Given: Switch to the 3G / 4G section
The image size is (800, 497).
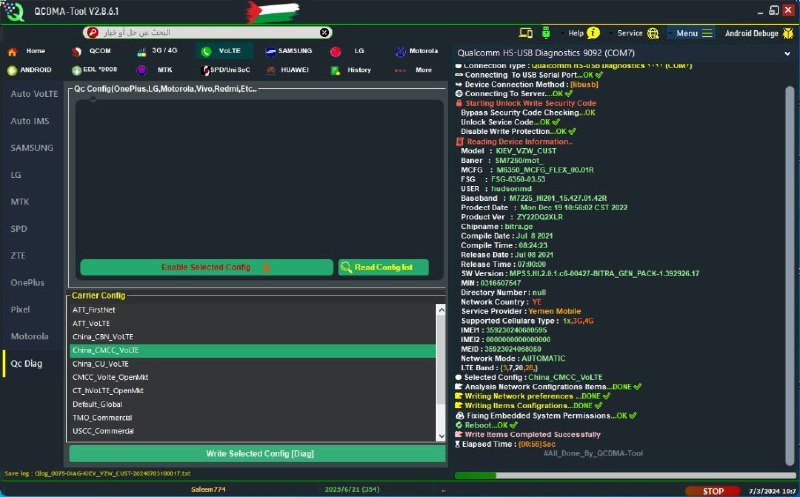Looking at the screenshot, I should click(158, 51).
